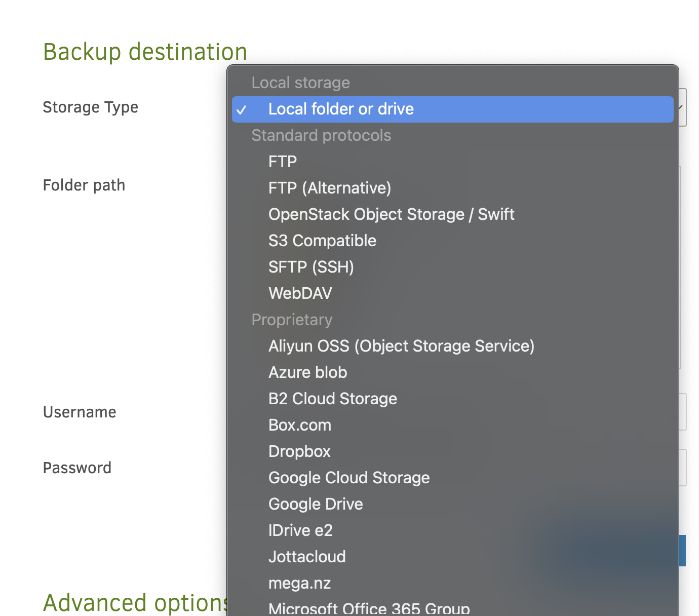Click the Password input field edge

coord(683,468)
